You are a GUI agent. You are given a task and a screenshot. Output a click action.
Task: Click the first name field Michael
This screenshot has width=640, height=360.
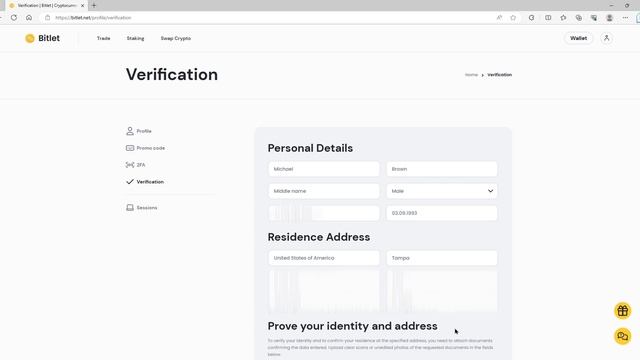324,169
